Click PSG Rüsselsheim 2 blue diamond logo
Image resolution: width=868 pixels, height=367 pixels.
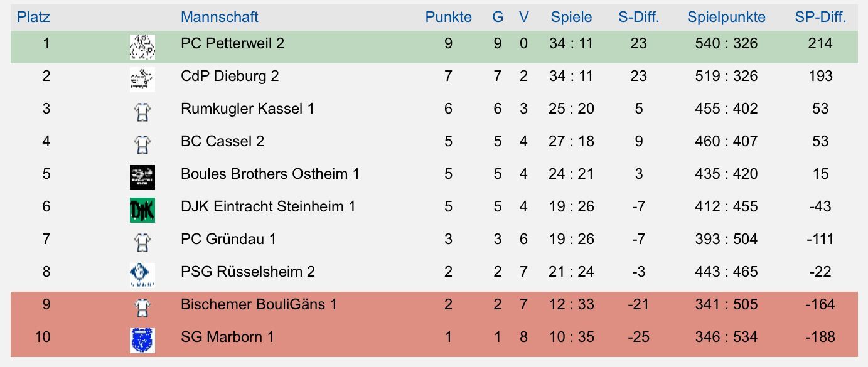point(142,274)
